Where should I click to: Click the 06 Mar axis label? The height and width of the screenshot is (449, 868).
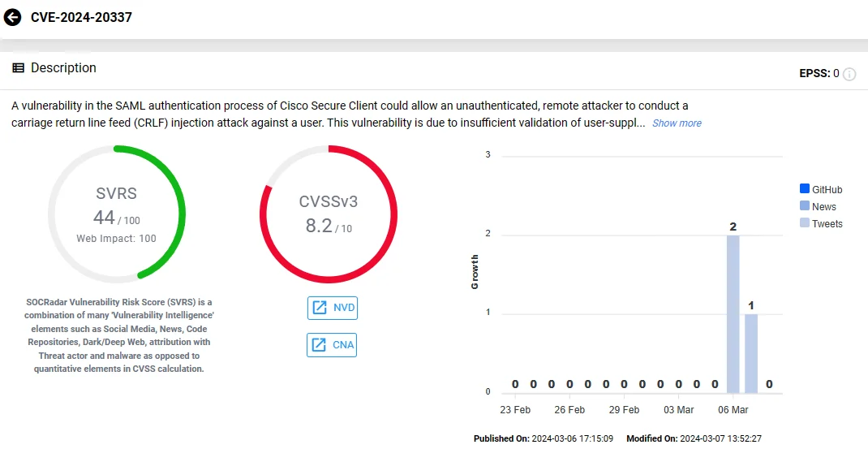coord(733,410)
